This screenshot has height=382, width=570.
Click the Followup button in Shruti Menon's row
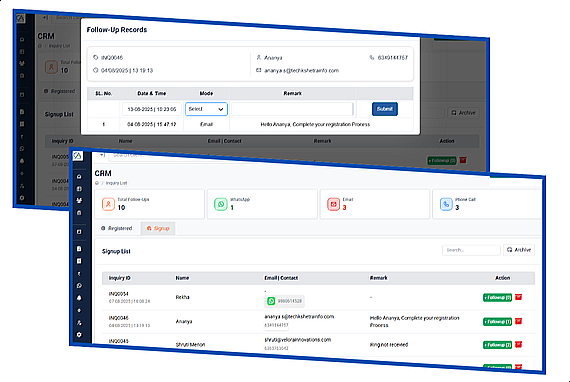pos(497,345)
